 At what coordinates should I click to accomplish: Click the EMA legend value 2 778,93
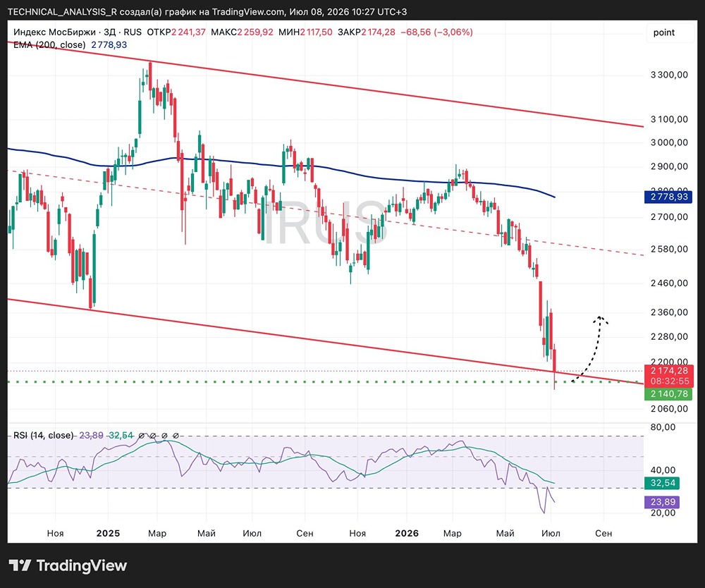pos(109,45)
